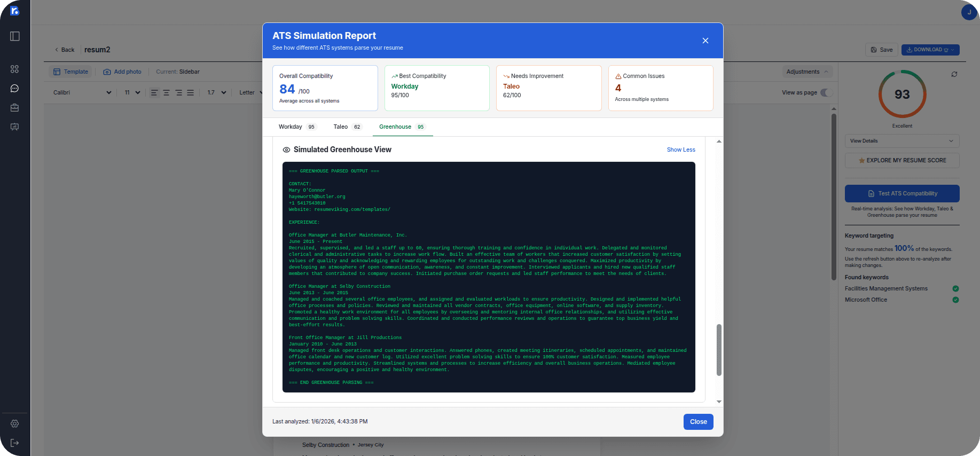Click Test ATS Compatibility button
This screenshot has width=980, height=456.
901,193
